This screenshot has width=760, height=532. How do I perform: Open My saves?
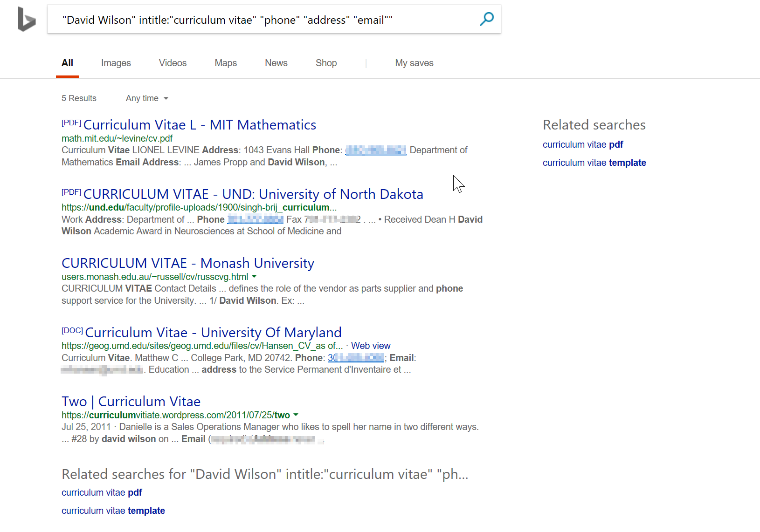414,63
